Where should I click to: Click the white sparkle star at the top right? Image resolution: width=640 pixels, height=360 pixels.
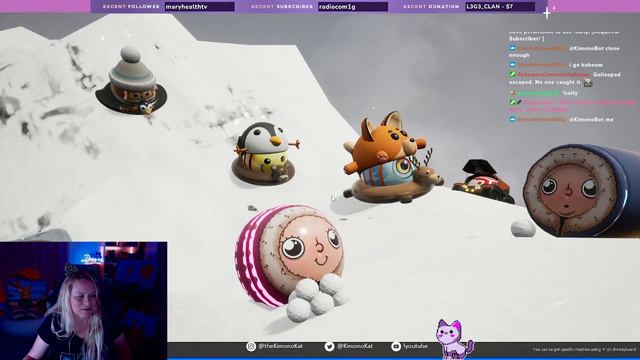(547, 13)
